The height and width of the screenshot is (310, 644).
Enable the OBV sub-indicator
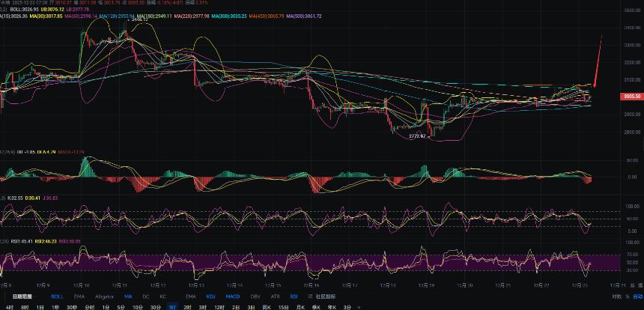(255, 297)
